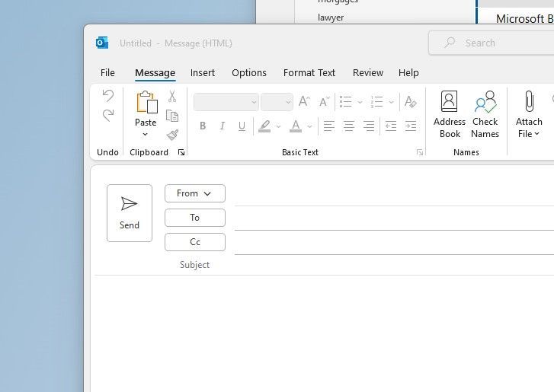554x392 pixels.
Task: Align text right
Action: coord(369,126)
